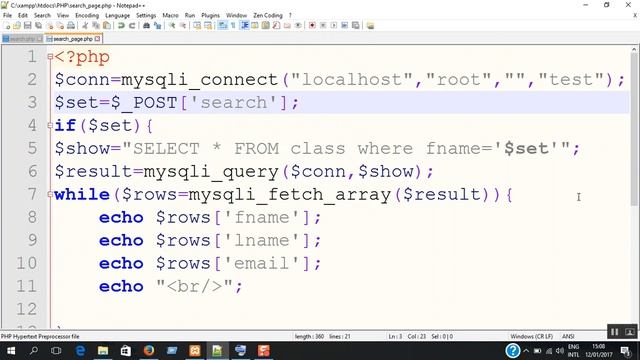Click the Paste toolbar icon
This screenshot has width=640, height=360.
[107, 25]
